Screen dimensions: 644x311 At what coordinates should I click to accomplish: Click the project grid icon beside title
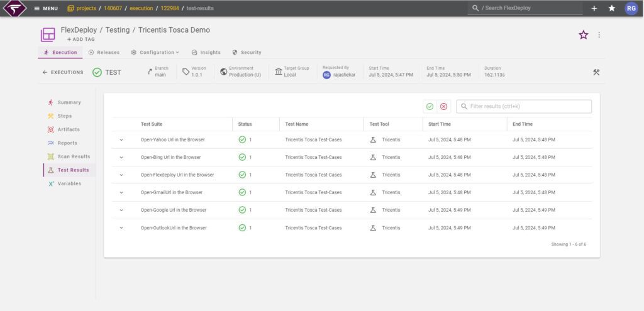(x=48, y=35)
